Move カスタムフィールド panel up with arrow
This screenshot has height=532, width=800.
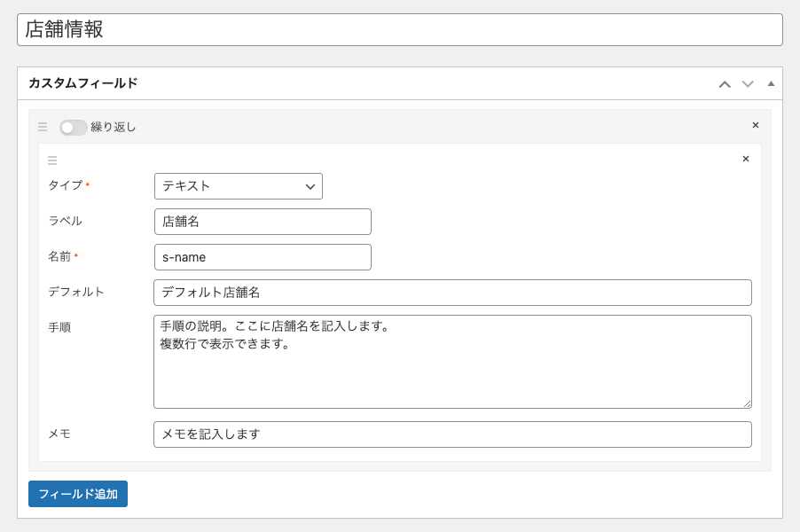725,84
